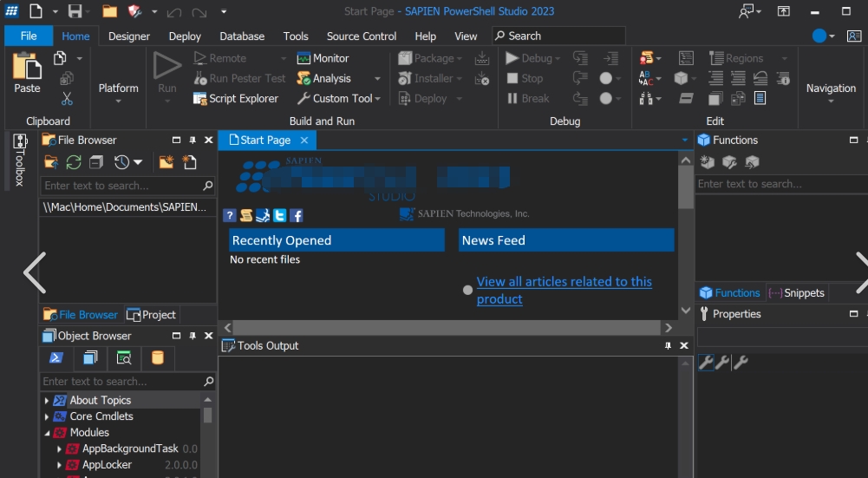
Task: Toggle the ribbon display icon in title bar
Action: (784, 11)
